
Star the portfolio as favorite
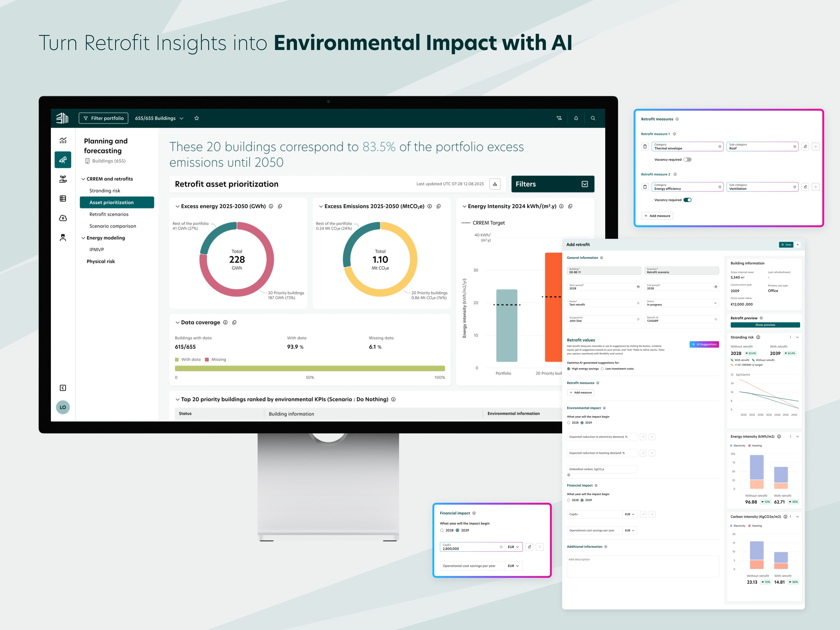pyautogui.click(x=197, y=118)
